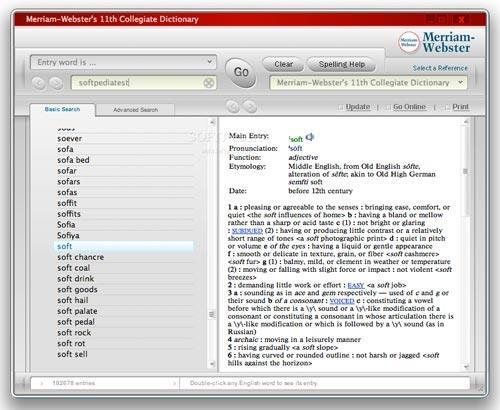Click the Print link
Image resolution: width=500 pixels, height=410 pixels.
point(460,107)
